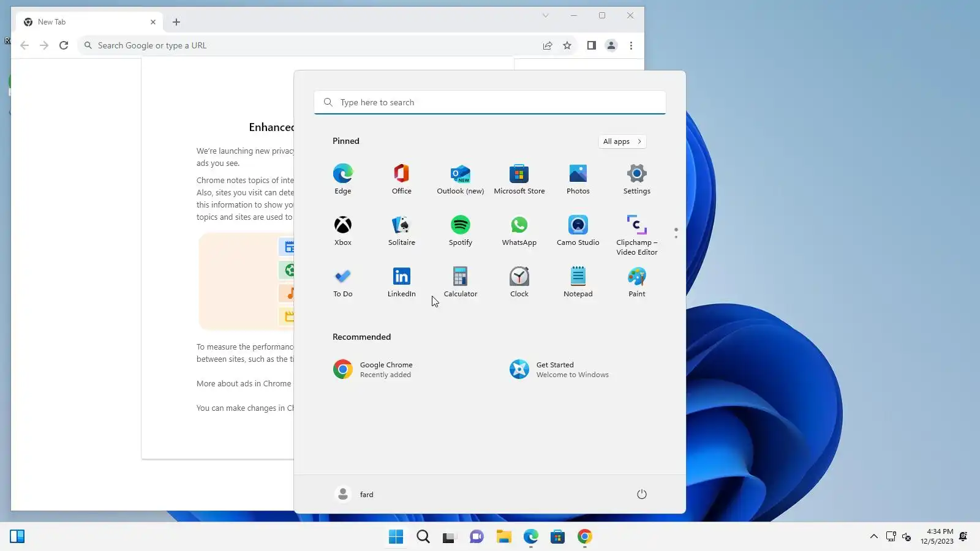980x551 pixels.
Task: Open Microsoft Store from pinned apps
Action: pos(519,179)
